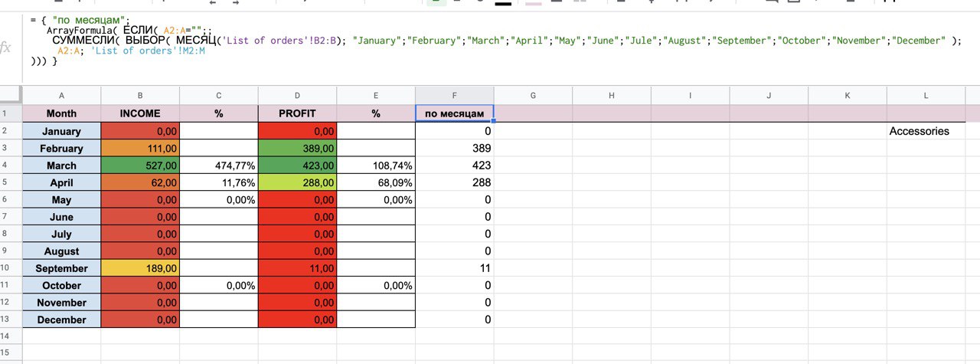Viewport: 980px width, 364px height.
Task: Select row 1 header number
Action: tap(11, 113)
